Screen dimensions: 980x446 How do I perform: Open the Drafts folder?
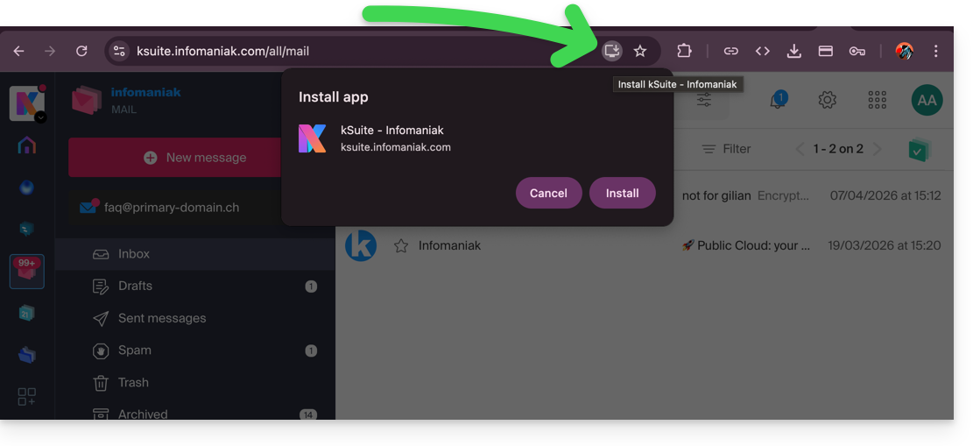pos(135,286)
